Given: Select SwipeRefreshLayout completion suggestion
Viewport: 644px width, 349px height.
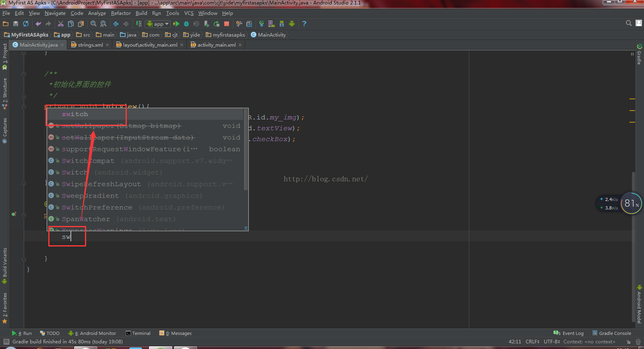Looking at the screenshot, I should tap(145, 184).
